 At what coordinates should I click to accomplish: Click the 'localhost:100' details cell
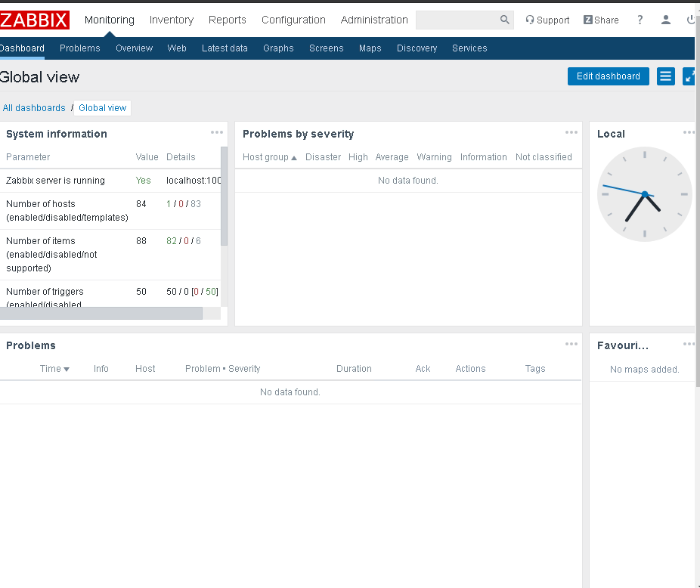click(194, 181)
